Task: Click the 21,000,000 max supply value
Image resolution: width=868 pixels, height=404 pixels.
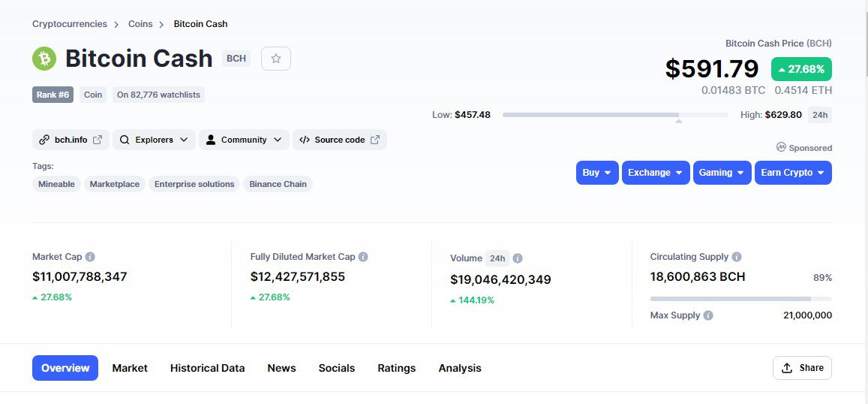Action: (808, 315)
